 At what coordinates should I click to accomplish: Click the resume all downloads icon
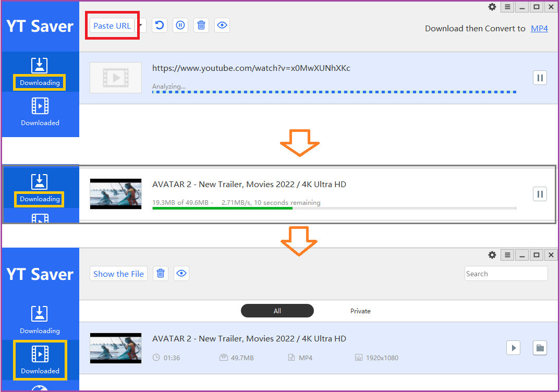point(160,26)
